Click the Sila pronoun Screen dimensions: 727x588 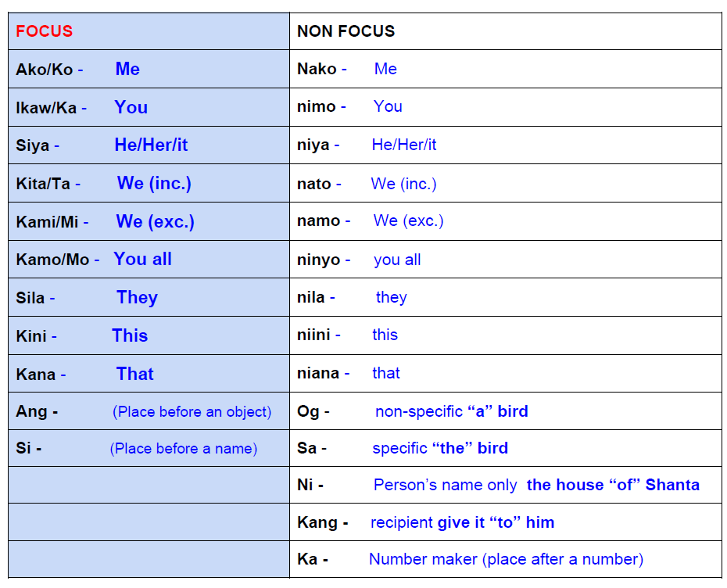point(30,298)
